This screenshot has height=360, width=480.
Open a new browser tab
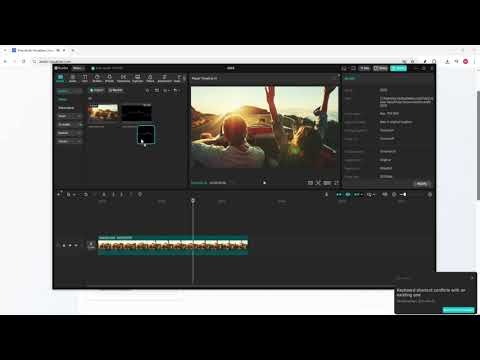click(73, 50)
